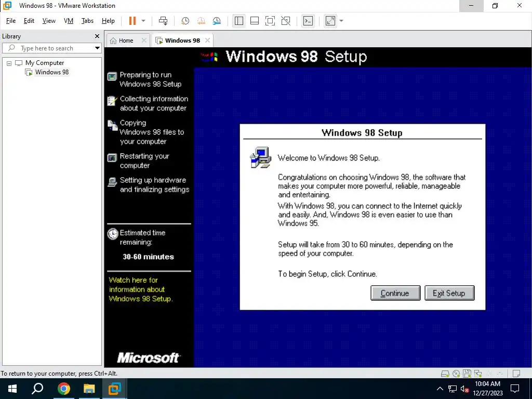Viewport: 532px width, 399px height.
Task: Click the clock icon beside Estimated time
Action: (113, 234)
